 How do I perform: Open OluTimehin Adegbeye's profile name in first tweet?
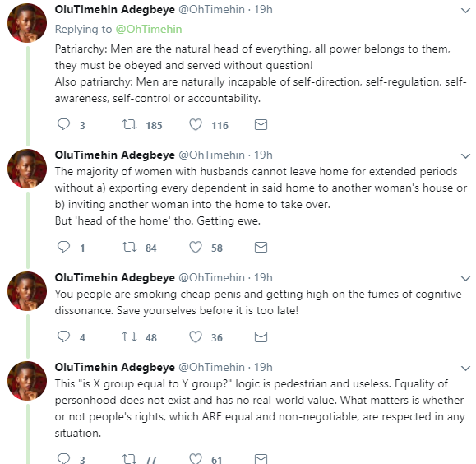pyautogui.click(x=115, y=10)
